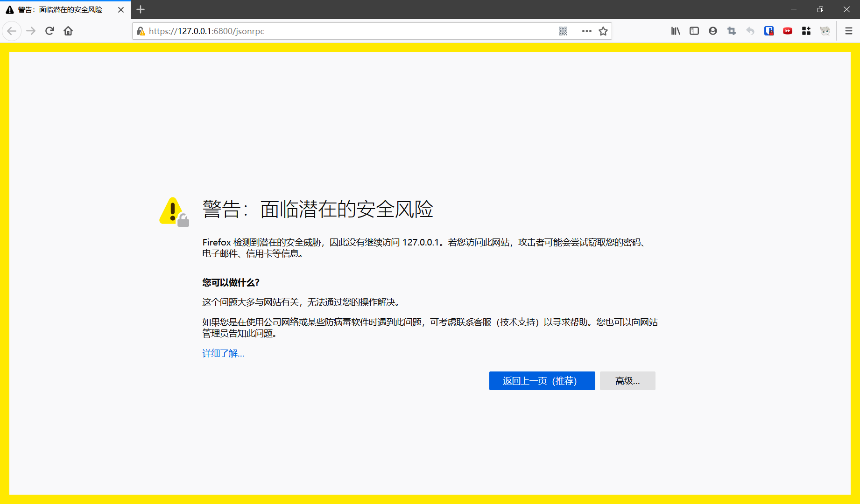
Task: Open a new tab with plus button
Action: 141,9
